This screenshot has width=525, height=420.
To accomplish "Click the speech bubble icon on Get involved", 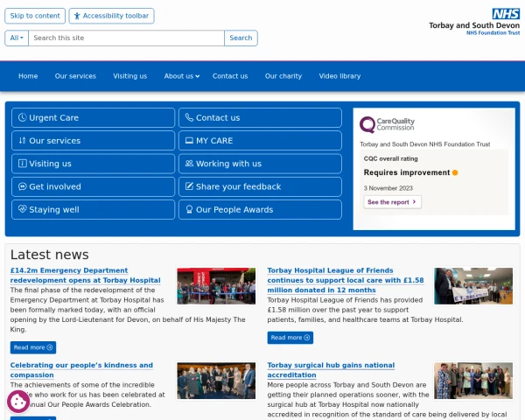I will (22, 186).
